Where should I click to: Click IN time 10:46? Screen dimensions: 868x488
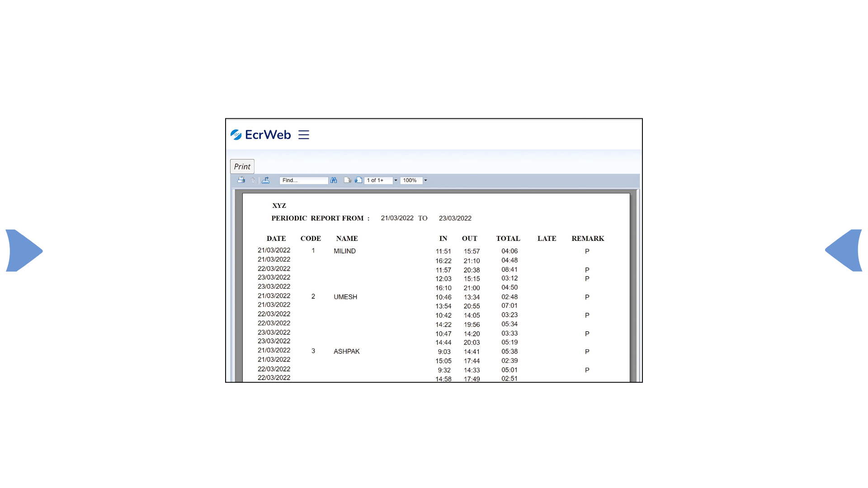click(443, 297)
